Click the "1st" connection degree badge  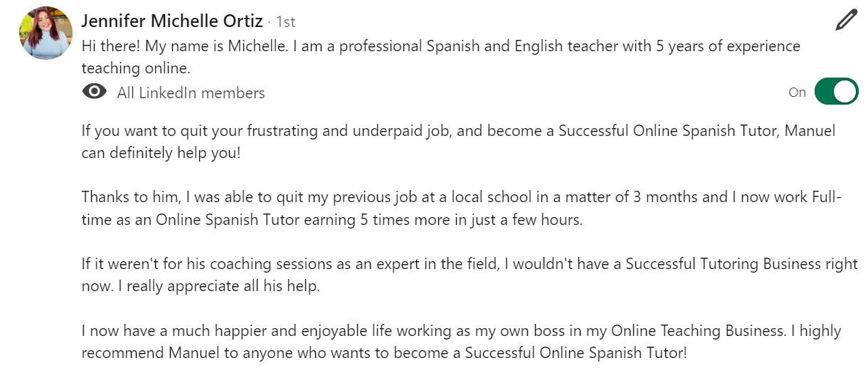(x=285, y=22)
